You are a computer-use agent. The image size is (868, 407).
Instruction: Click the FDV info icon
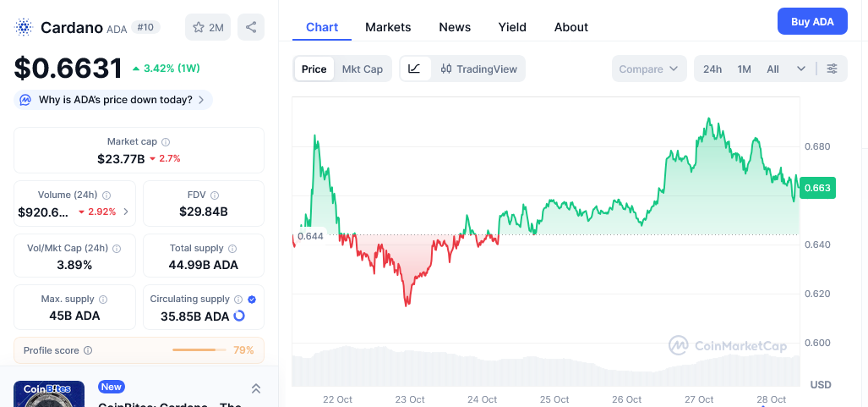pos(215,195)
